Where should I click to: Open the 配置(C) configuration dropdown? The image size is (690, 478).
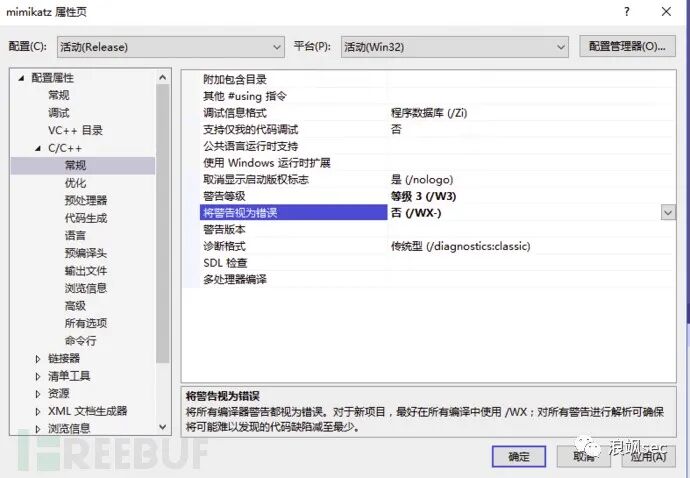coord(170,47)
